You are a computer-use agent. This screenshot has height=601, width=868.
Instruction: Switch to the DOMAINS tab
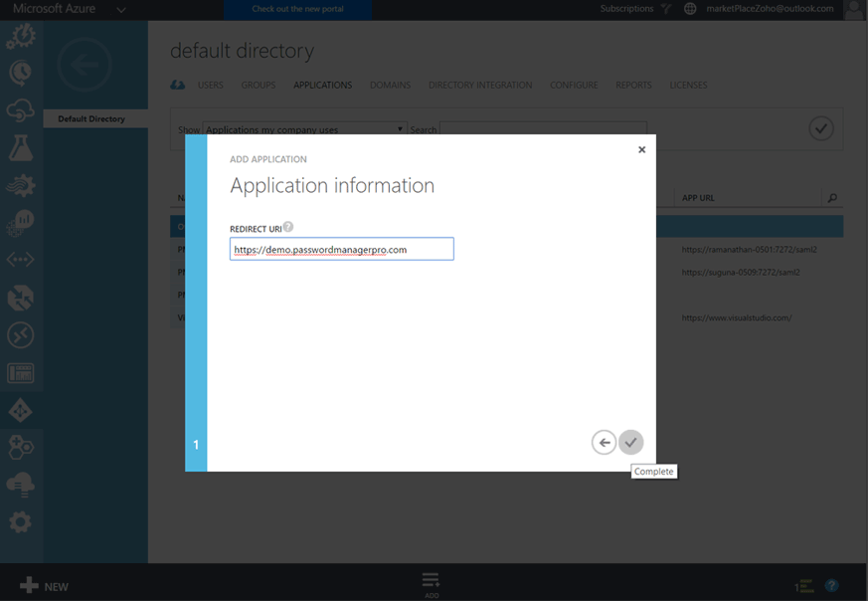coord(391,85)
